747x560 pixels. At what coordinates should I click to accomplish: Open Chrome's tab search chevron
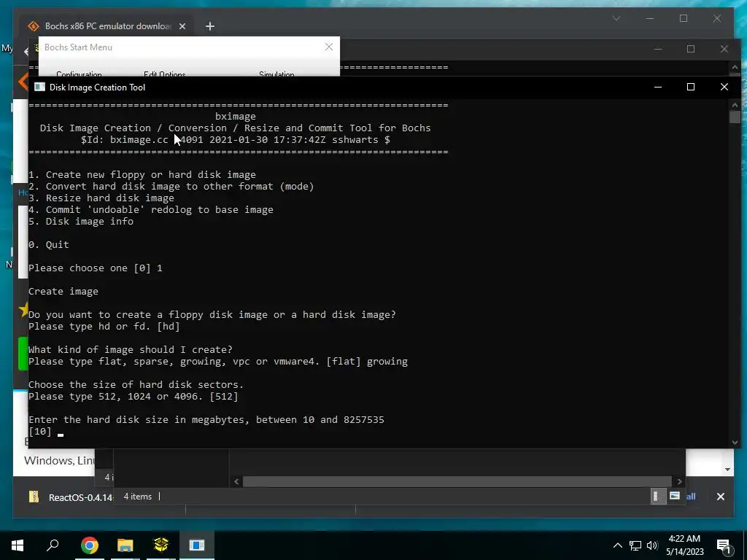click(616, 18)
